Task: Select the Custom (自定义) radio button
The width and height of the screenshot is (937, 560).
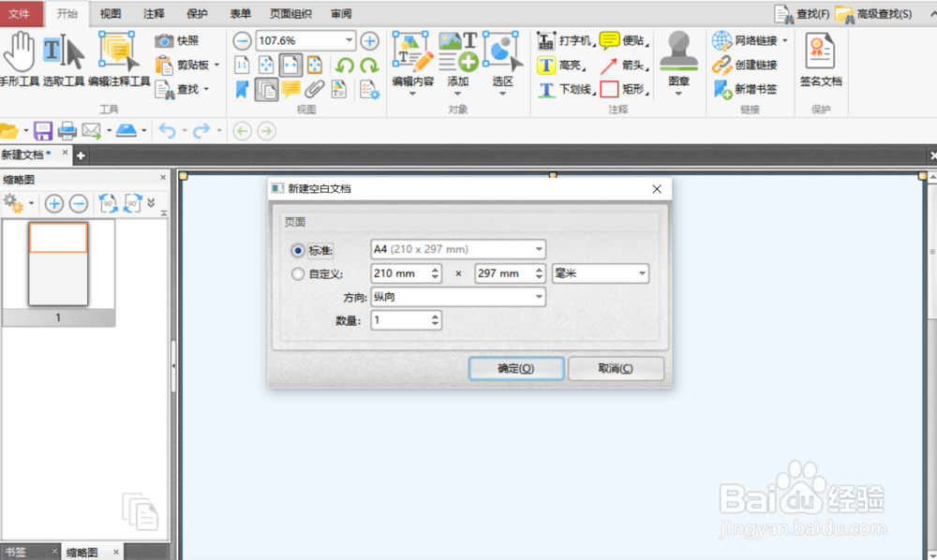Action: tap(298, 274)
